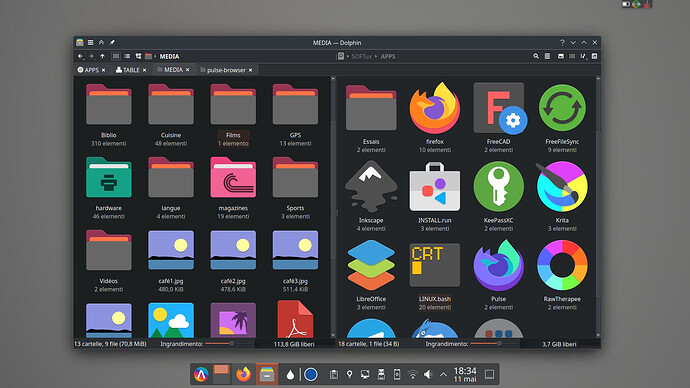Viewport: 690px width, 388px height.
Task: Expand hidden system tray icons
Action: [443, 375]
